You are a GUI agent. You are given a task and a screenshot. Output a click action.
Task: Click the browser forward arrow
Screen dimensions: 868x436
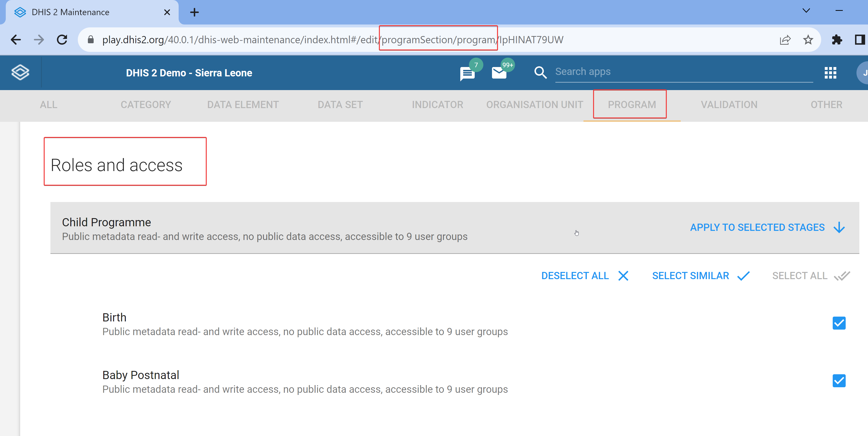[39, 40]
